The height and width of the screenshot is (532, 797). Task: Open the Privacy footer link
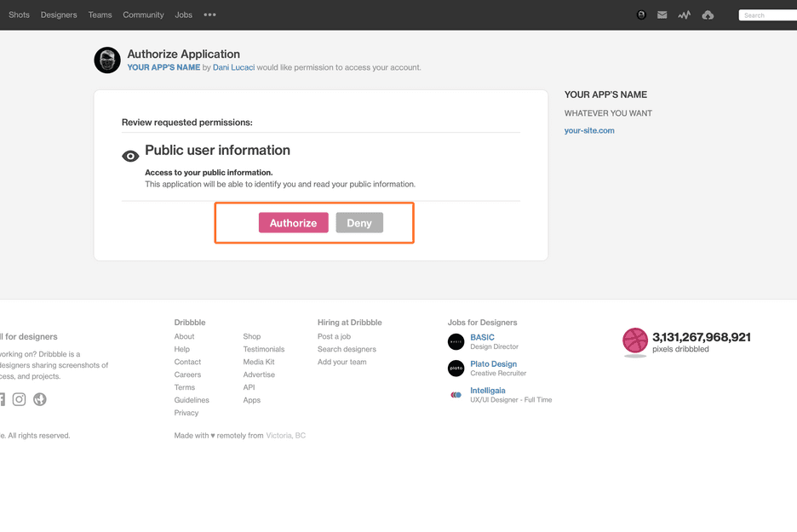[186, 413]
